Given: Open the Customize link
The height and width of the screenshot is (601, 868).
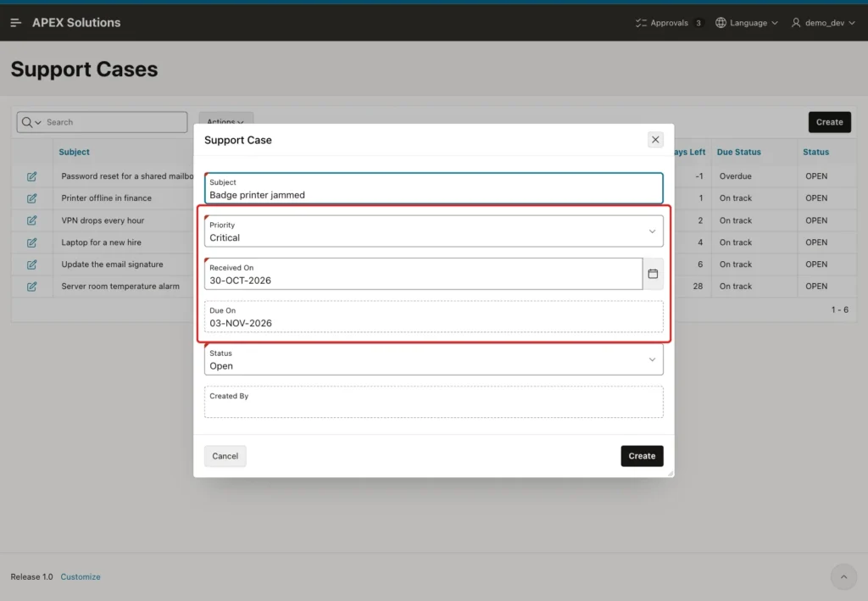Looking at the screenshot, I should (81, 576).
